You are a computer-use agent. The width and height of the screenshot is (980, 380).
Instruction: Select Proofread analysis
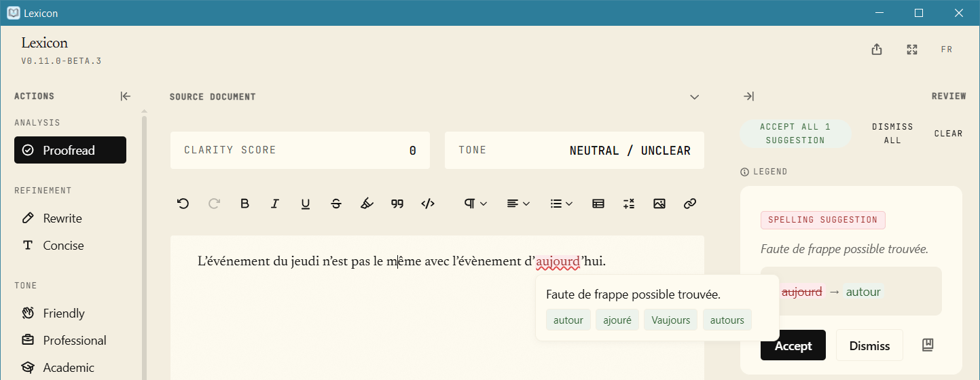[x=70, y=150]
